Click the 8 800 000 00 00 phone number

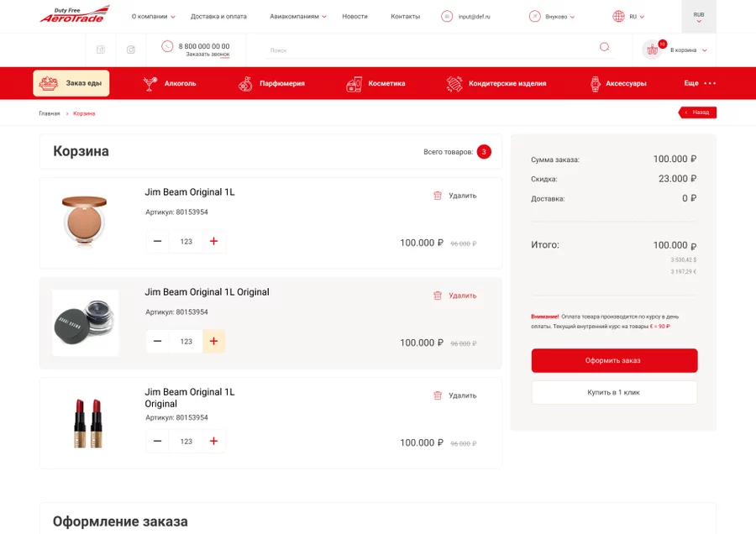click(x=204, y=46)
